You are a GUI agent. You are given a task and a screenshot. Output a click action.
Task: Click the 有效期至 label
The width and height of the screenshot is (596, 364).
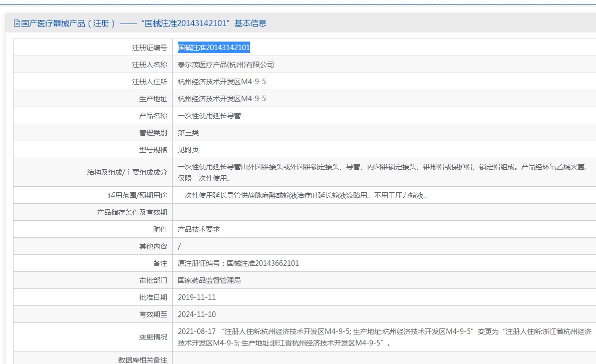click(x=153, y=314)
